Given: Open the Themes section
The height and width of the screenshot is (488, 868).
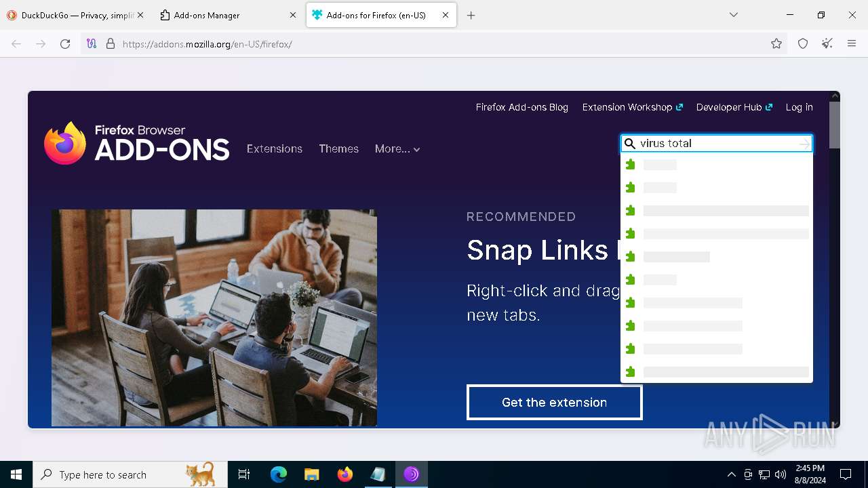Looking at the screenshot, I should [x=339, y=148].
